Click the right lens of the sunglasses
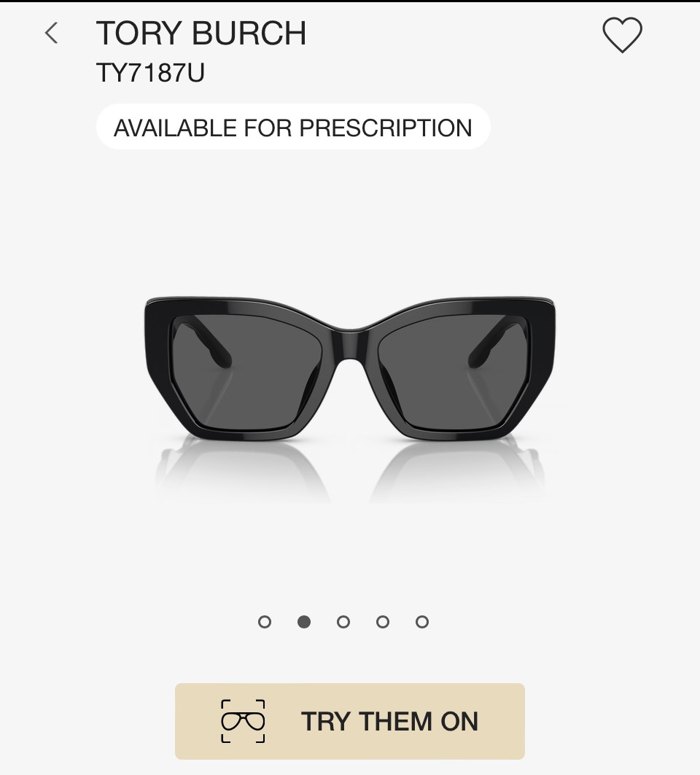This screenshot has height=775, width=700. (x=452, y=372)
